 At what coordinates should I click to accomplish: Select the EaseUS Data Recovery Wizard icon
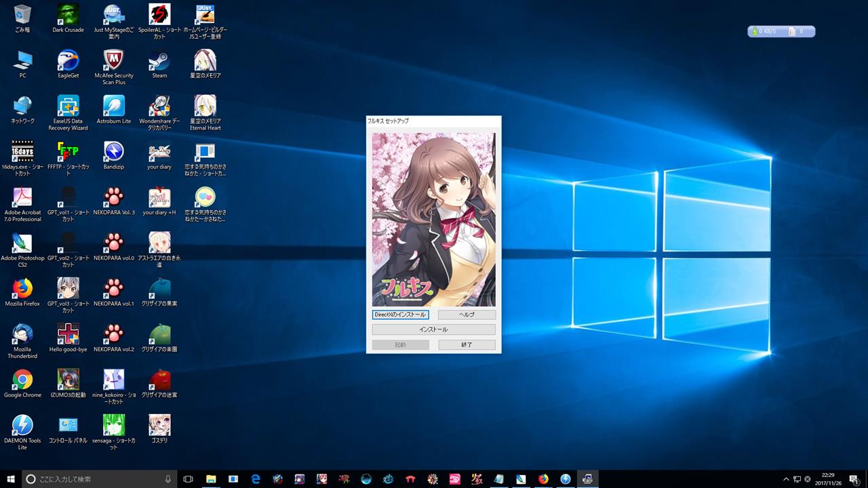tap(68, 113)
